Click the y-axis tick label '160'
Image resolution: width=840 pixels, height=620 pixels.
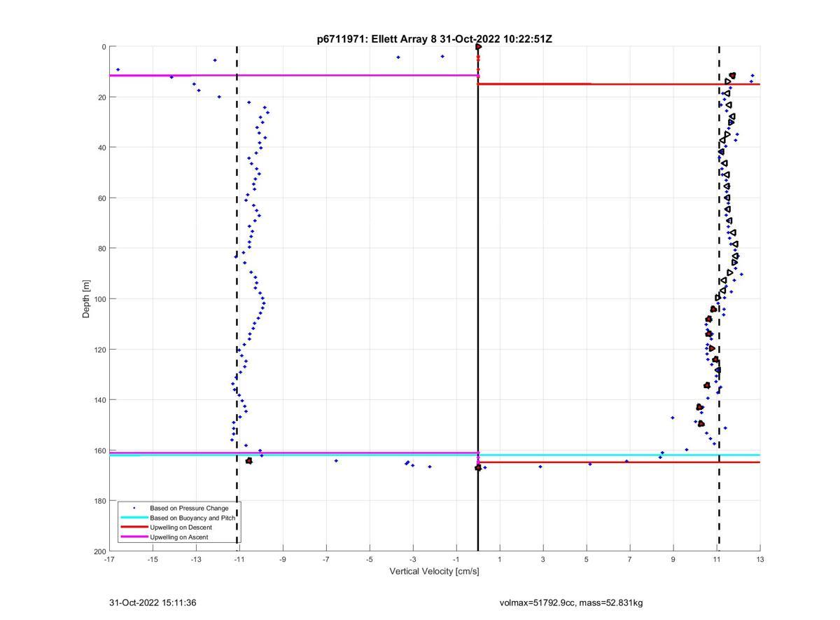[99, 450]
